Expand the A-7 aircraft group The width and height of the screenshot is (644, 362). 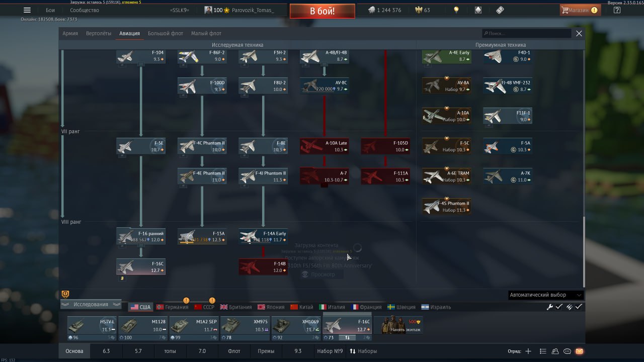click(325, 185)
